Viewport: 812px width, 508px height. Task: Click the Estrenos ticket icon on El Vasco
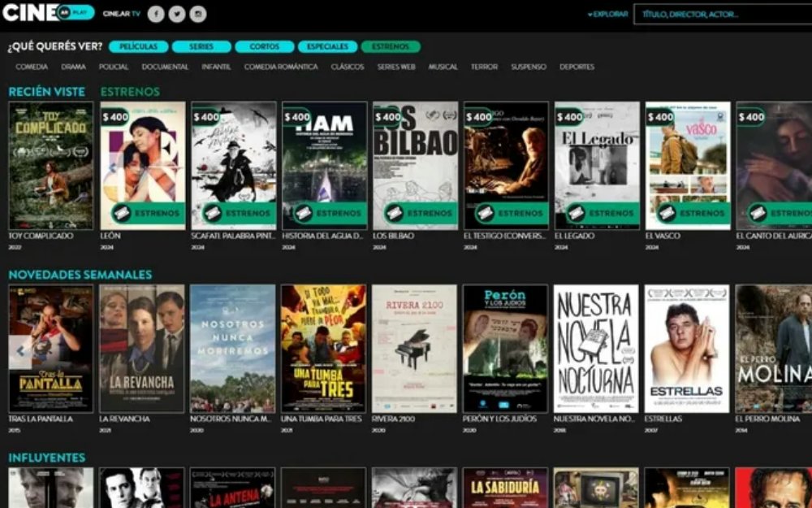[667, 212]
